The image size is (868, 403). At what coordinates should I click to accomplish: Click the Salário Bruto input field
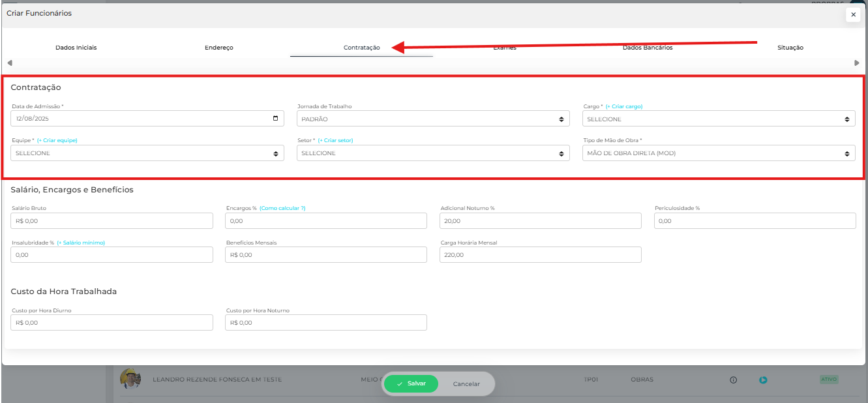pos(112,221)
